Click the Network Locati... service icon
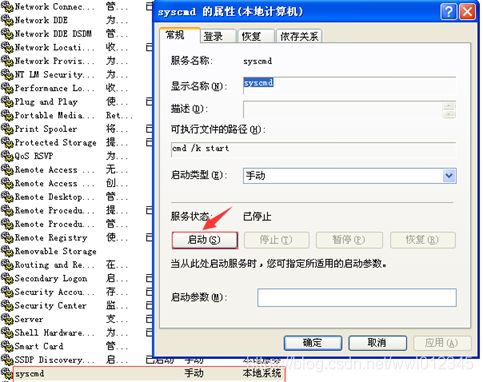483x382 pixels. pos(7,48)
